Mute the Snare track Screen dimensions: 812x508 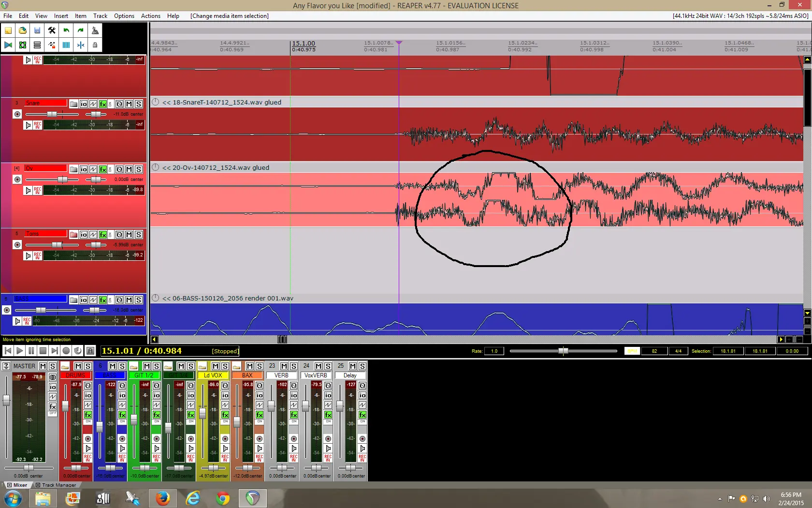click(x=129, y=104)
